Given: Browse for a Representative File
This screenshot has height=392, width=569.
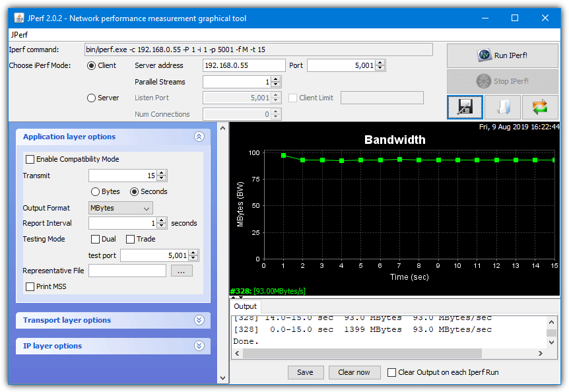Looking at the screenshot, I should (x=182, y=270).
